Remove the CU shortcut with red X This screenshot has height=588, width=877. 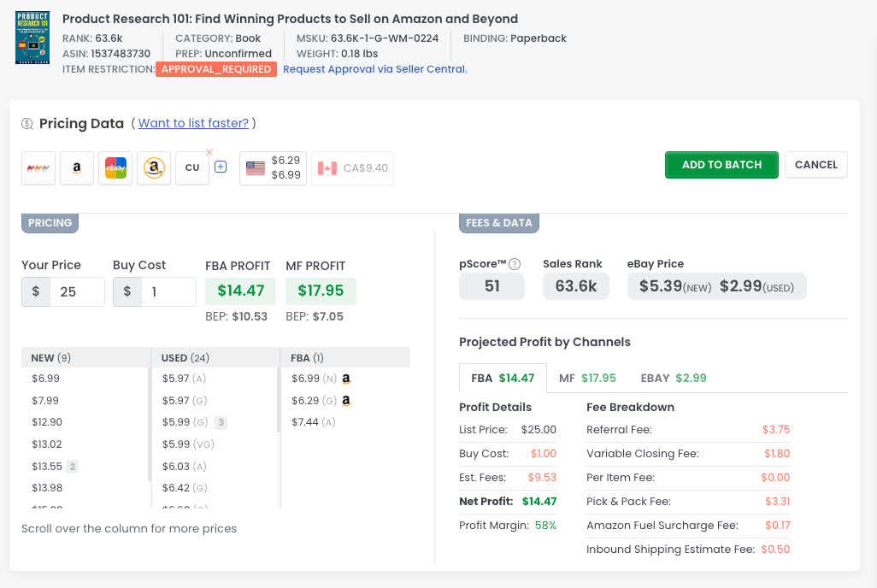tap(209, 153)
